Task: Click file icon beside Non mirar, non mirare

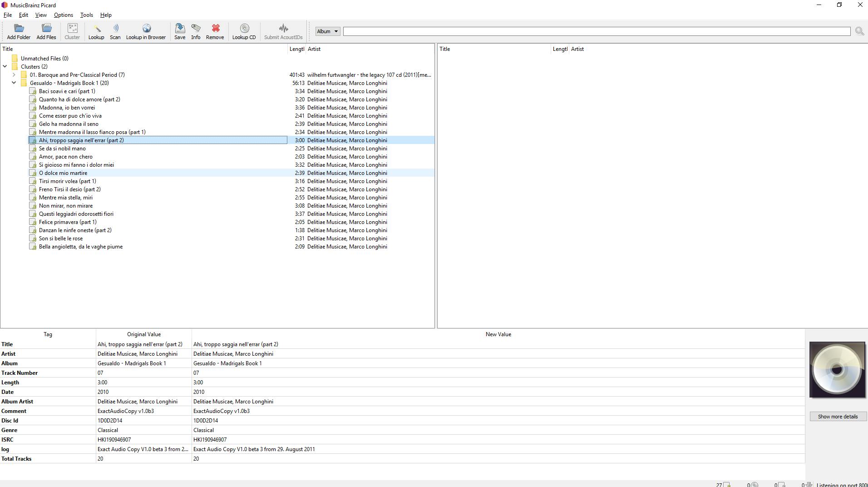Action: (x=33, y=205)
